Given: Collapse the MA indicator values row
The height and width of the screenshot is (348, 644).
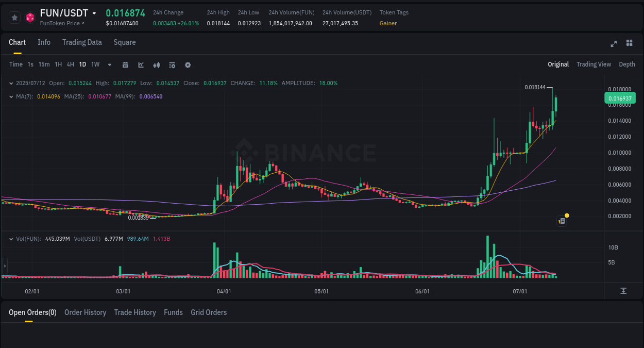Looking at the screenshot, I should 11,96.
